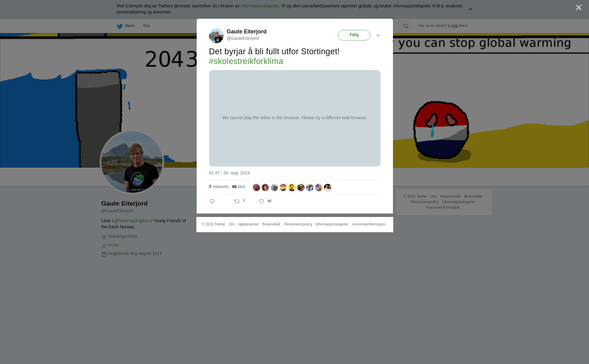Expand the tweet options chevron
Image resolution: width=589 pixels, height=364 pixels.
click(x=378, y=35)
